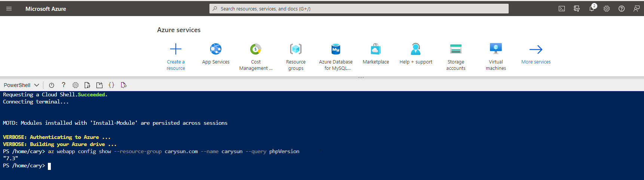Expand the PowerShell shell type dropdown
The width and height of the screenshot is (644, 180).
point(21,85)
